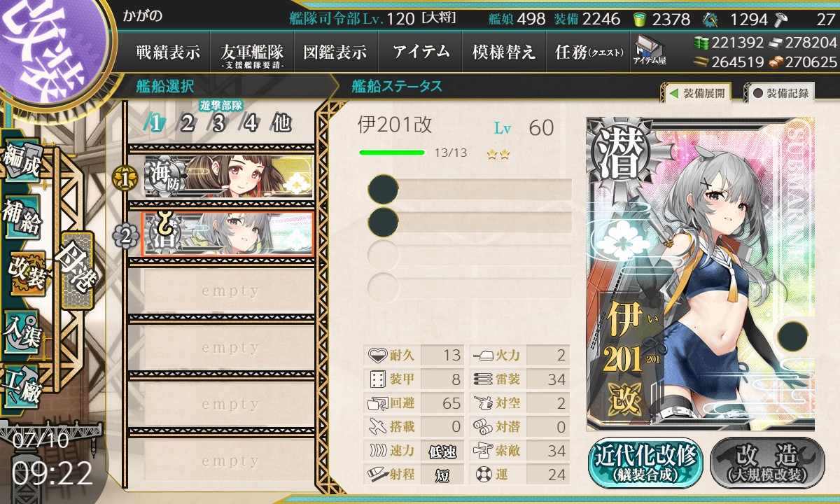
Task: Click the second equipment slot bar
Action: pyautogui.click(x=470, y=222)
